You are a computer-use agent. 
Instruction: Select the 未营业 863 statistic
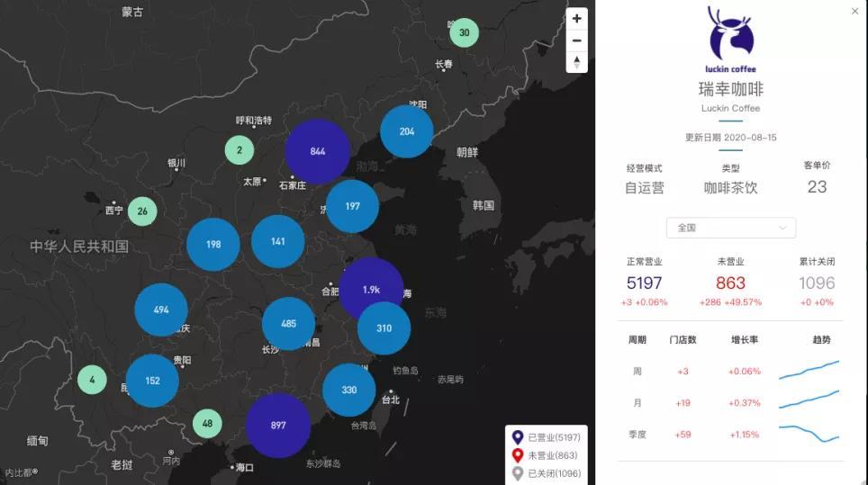730,283
